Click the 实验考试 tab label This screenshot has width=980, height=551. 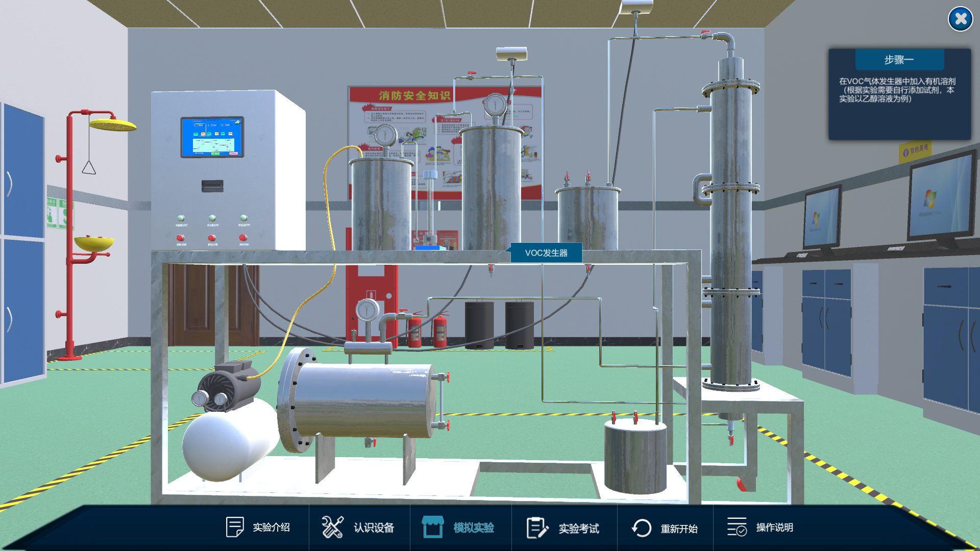click(579, 529)
